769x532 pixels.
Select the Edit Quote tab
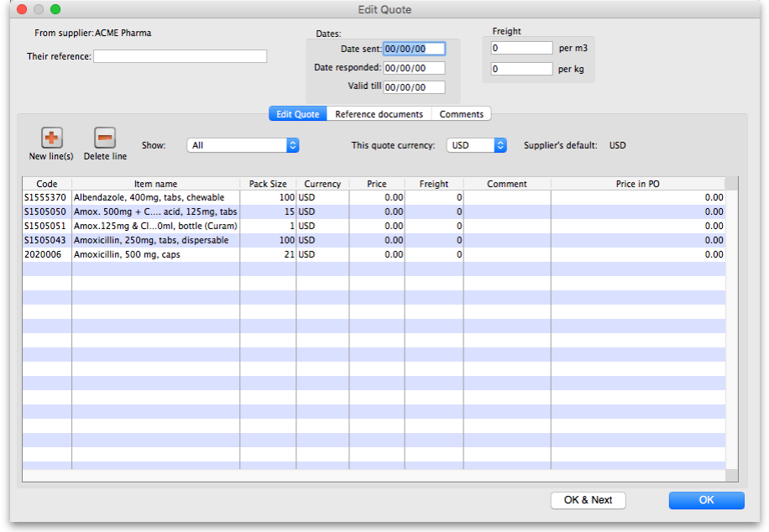click(297, 114)
